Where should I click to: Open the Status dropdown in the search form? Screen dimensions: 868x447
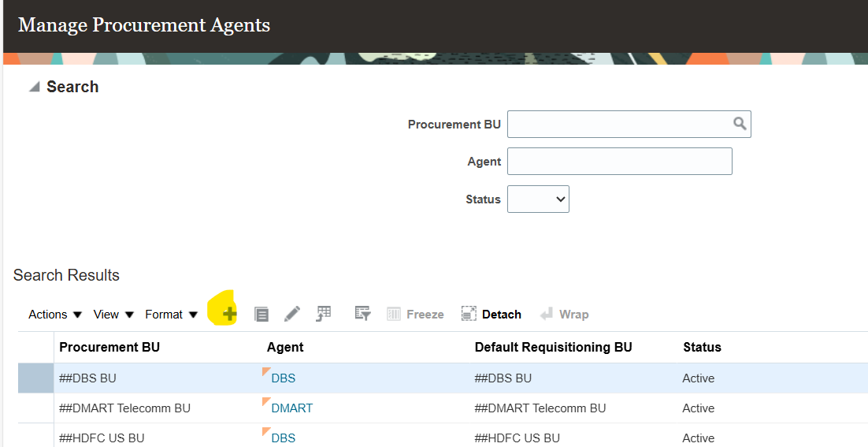[538, 199]
